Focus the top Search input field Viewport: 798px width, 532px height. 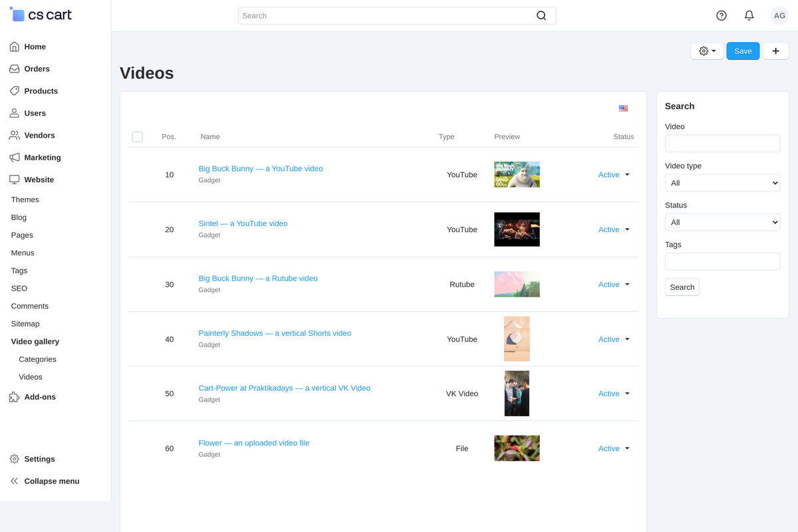[397, 15]
